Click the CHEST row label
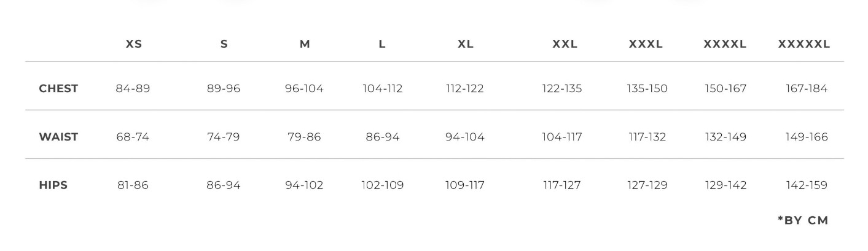This screenshot has height=251, width=868. point(58,88)
